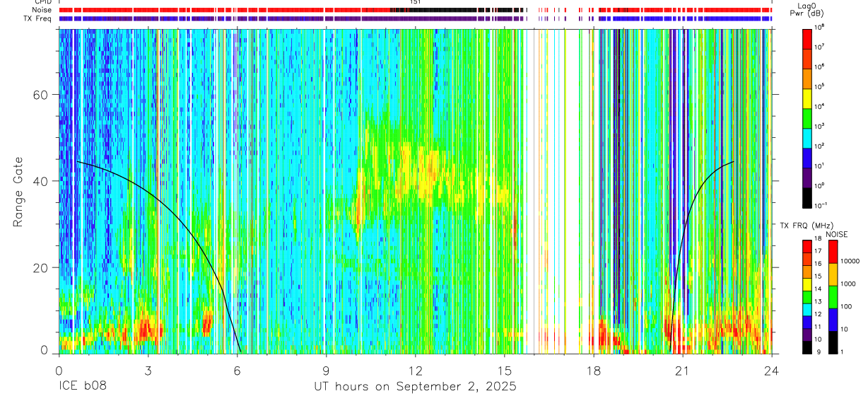Click the red segment of the TX FRQ colorbar

tap(807, 246)
